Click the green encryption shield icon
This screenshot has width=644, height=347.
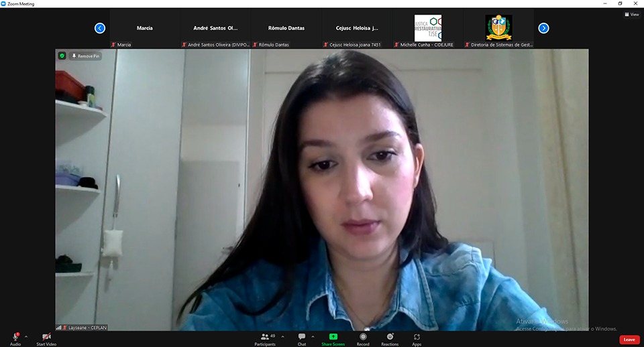[62, 56]
